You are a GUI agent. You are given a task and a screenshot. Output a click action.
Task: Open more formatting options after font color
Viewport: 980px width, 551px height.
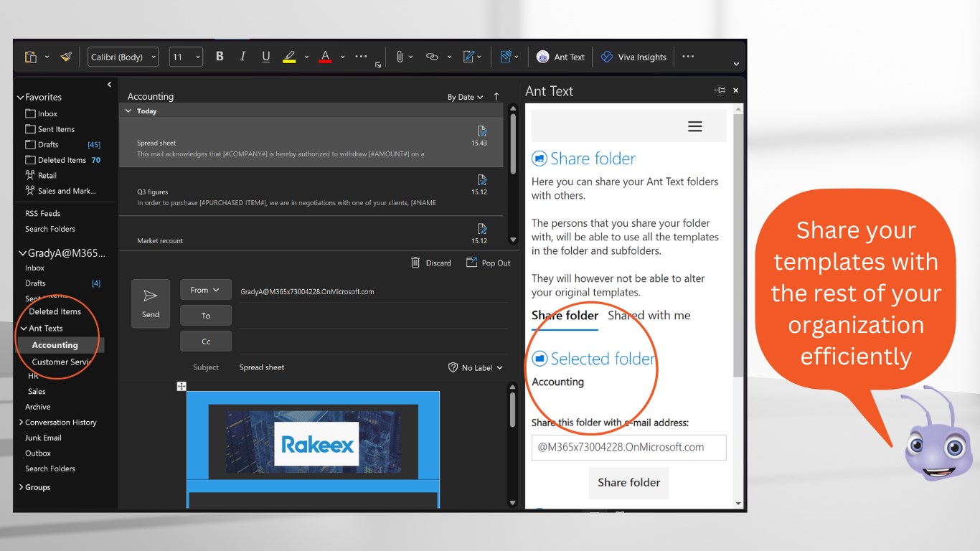pyautogui.click(x=361, y=57)
